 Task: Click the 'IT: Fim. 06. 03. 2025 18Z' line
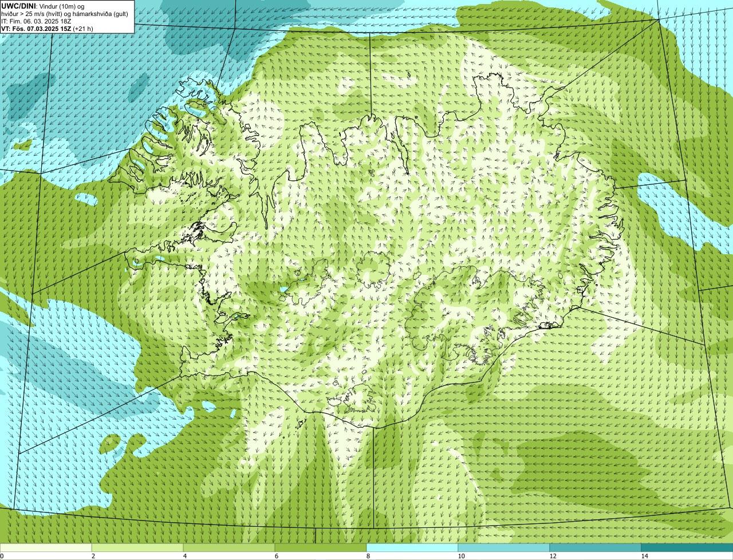click(36, 21)
